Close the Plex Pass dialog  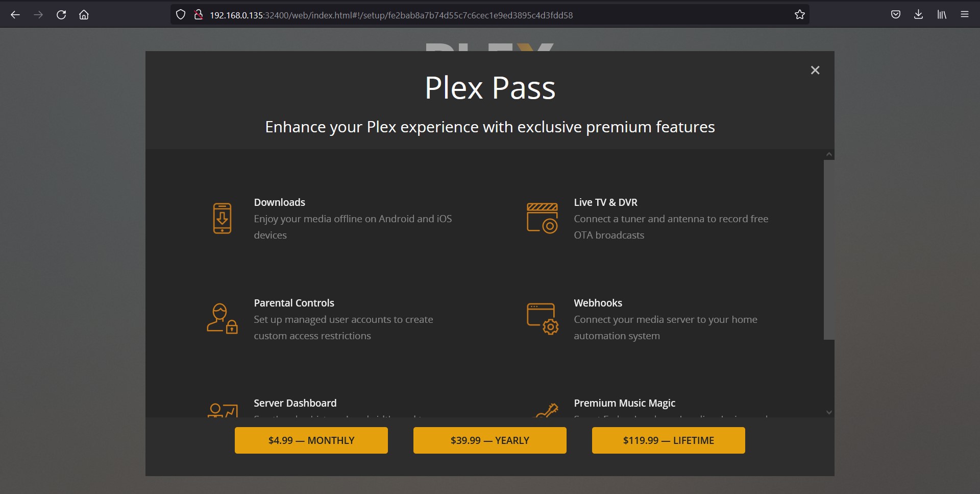(x=815, y=70)
